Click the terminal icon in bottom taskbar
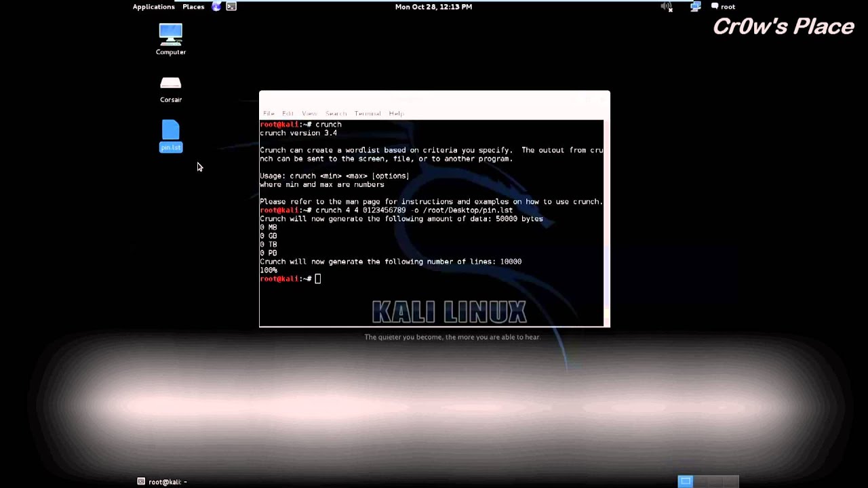This screenshot has height=488, width=868. tap(141, 482)
